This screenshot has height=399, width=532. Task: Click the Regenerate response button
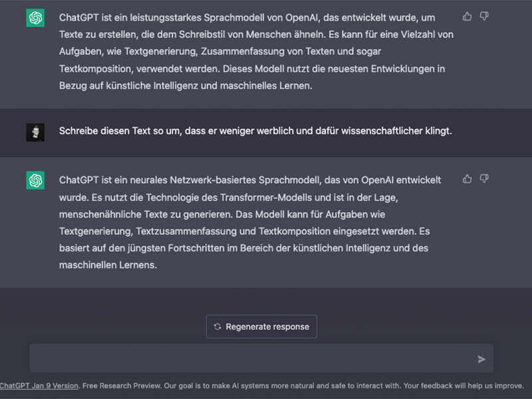261,327
